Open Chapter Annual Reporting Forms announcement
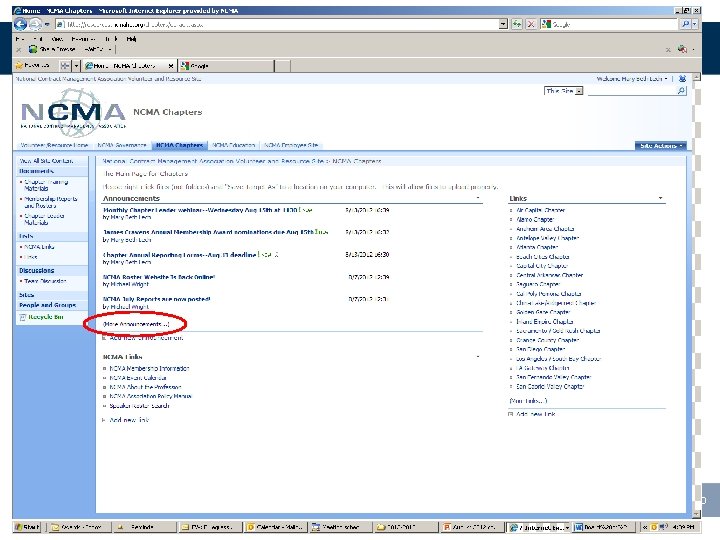 click(x=180, y=254)
